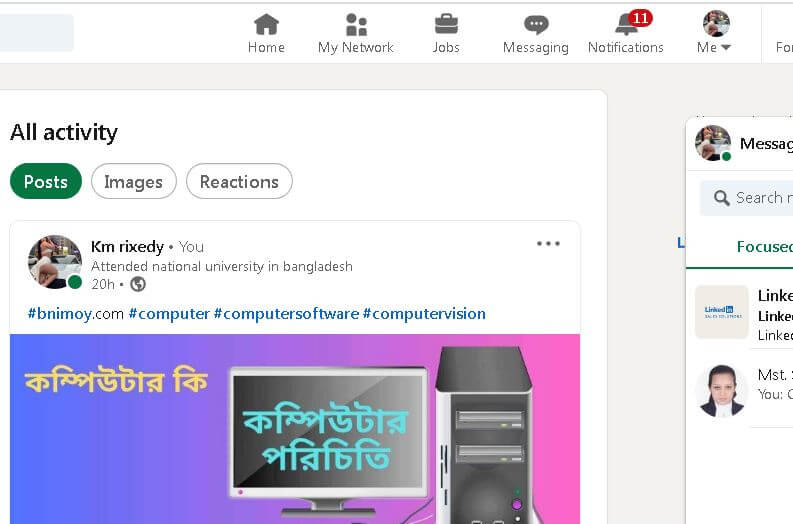Screen dimensions: 793x524
Task: Select the Focused tab in messaging
Action: click(x=764, y=246)
